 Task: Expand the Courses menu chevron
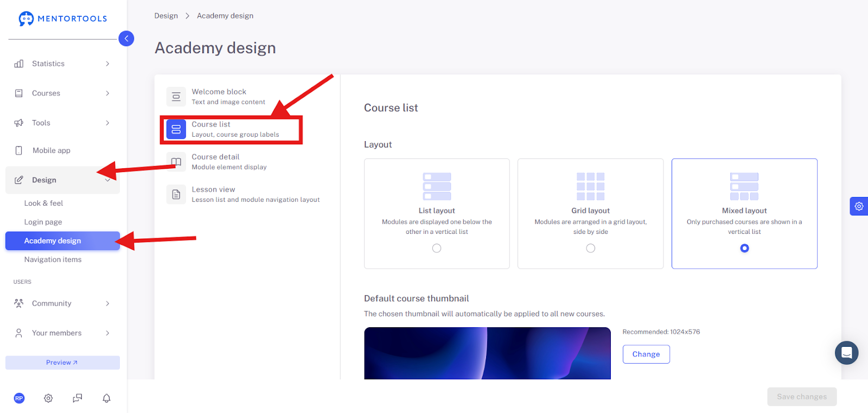point(107,93)
